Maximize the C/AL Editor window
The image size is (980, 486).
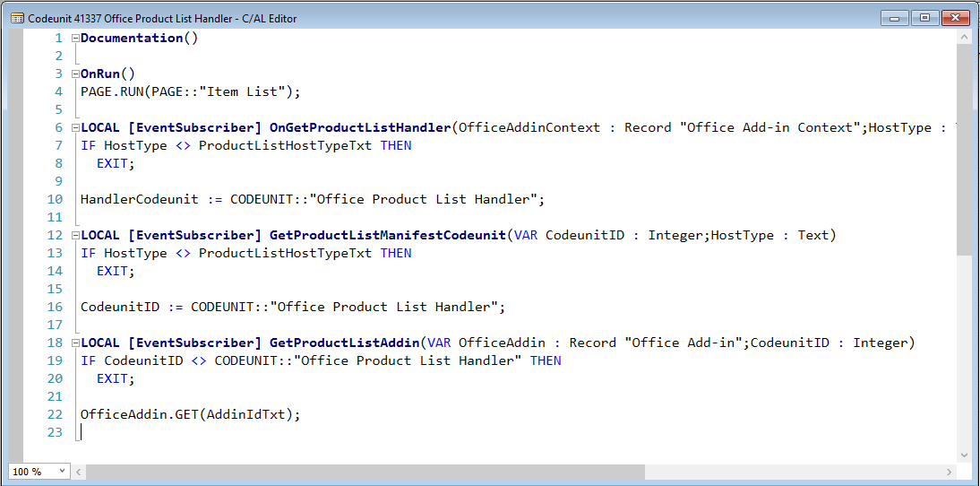924,18
